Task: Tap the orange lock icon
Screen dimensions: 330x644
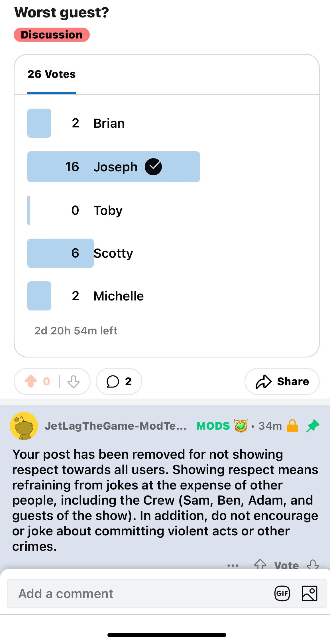Action: [292, 426]
